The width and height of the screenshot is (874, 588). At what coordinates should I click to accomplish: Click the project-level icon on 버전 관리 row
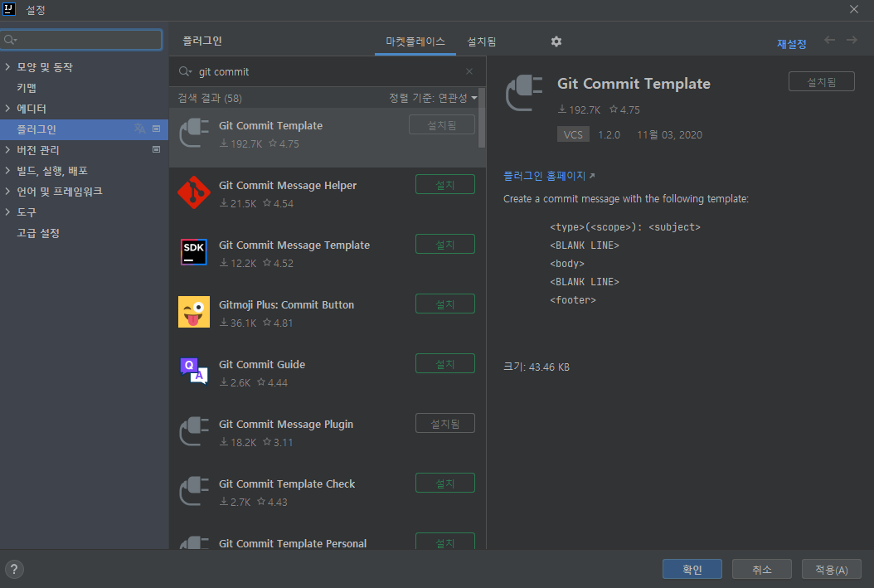pos(156,149)
